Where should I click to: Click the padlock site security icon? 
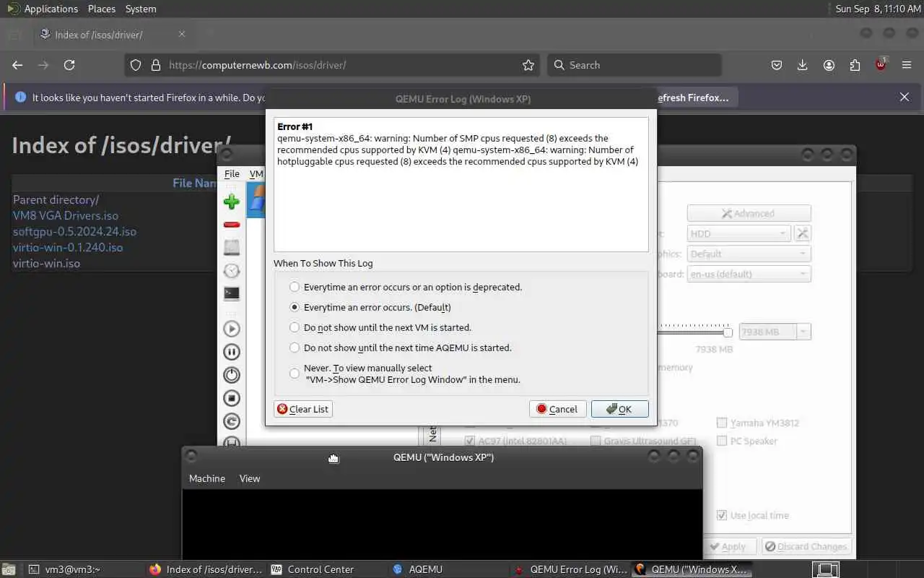[155, 65]
